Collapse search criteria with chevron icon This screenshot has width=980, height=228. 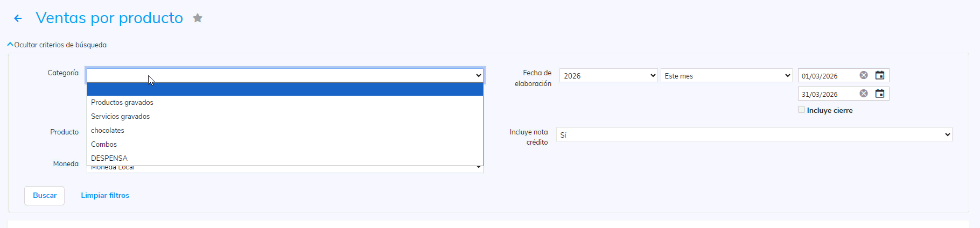[10, 45]
